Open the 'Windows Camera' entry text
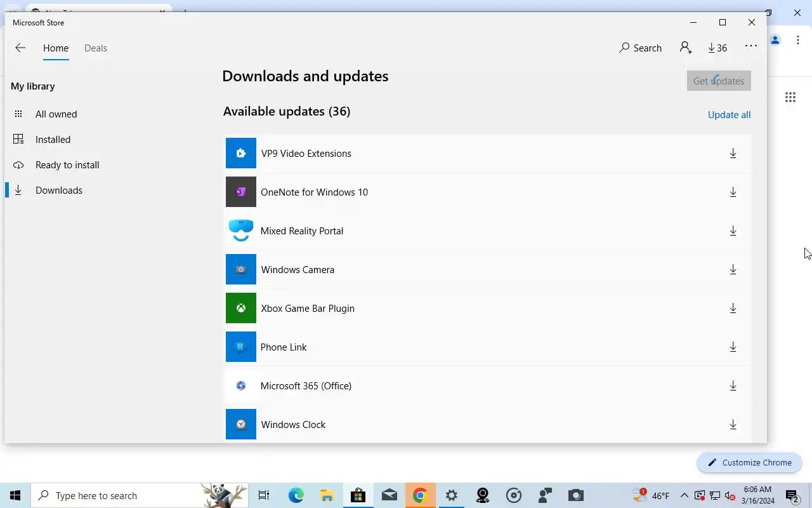This screenshot has width=812, height=508. coord(298,270)
